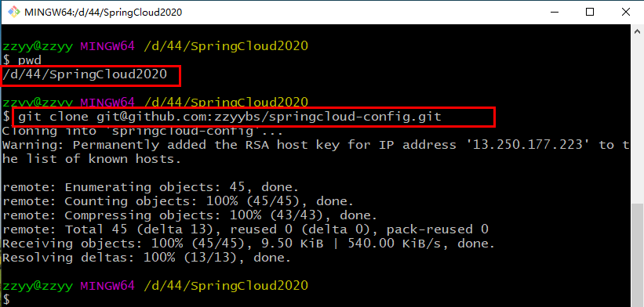Click the Resolving deltas line
This screenshot has width=644, height=307.
tap(147, 258)
